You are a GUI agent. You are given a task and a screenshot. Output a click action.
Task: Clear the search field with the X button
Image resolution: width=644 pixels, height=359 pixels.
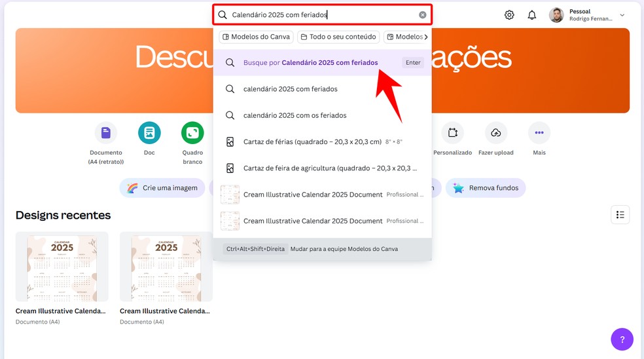422,15
